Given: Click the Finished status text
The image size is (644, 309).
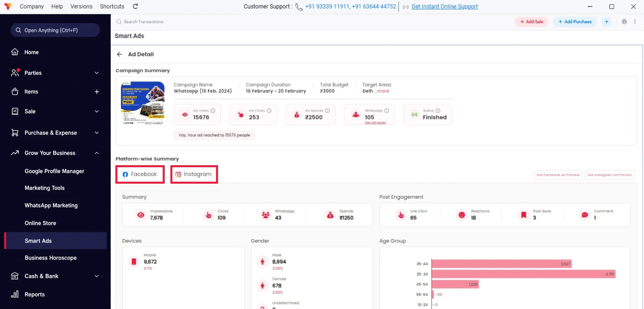Looking at the screenshot, I should pos(435,117).
